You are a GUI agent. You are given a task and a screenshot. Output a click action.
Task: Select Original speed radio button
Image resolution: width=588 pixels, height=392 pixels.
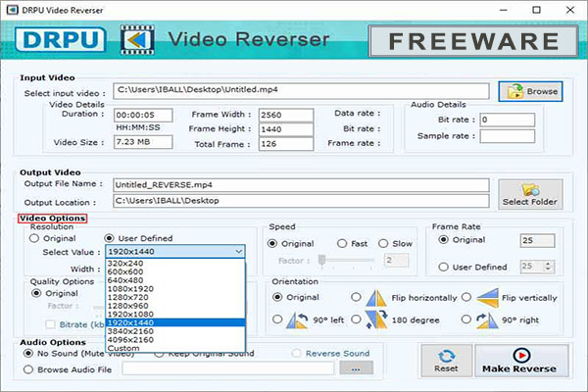click(272, 243)
